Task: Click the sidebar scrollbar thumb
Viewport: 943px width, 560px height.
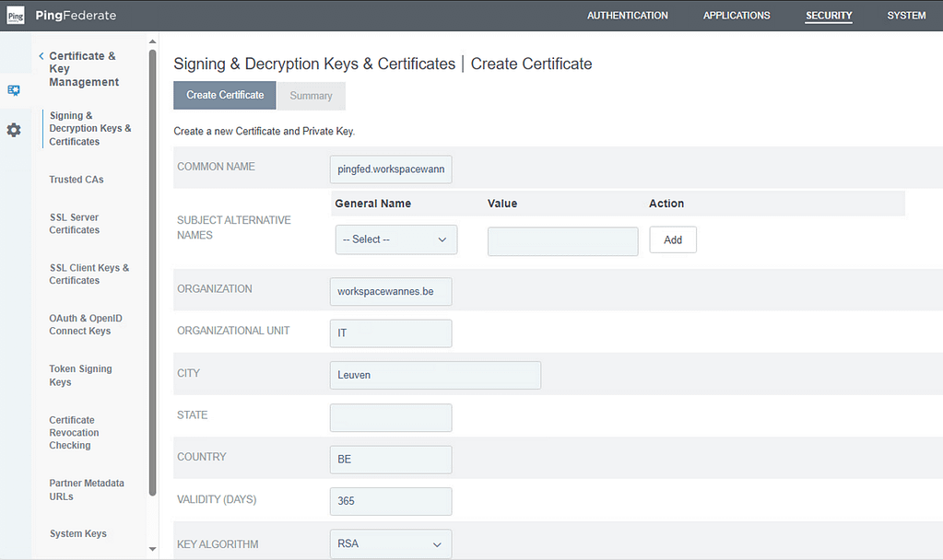Action: pyautogui.click(x=152, y=274)
